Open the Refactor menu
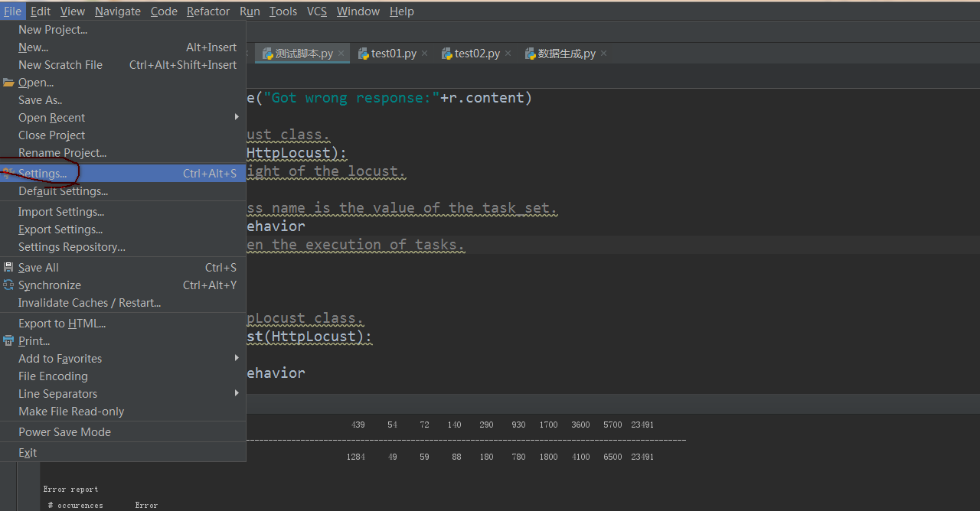Image resolution: width=980 pixels, height=511 pixels. coord(207,11)
